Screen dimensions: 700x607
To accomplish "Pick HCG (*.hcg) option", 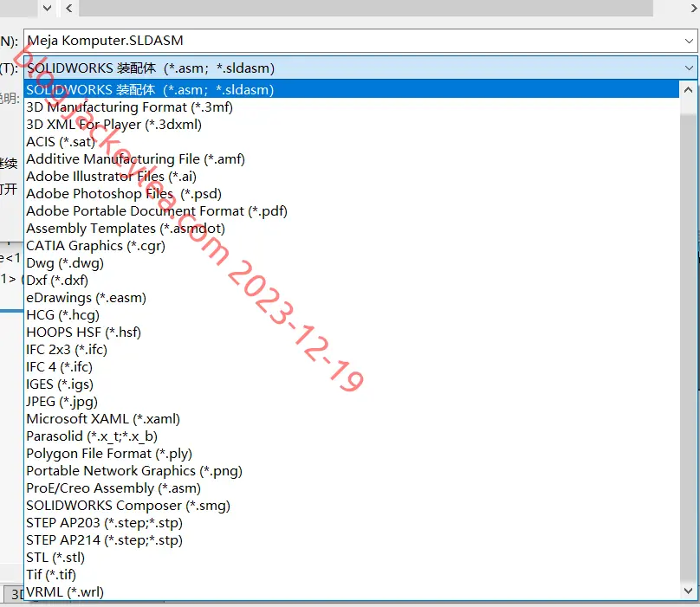I will pos(352,315).
